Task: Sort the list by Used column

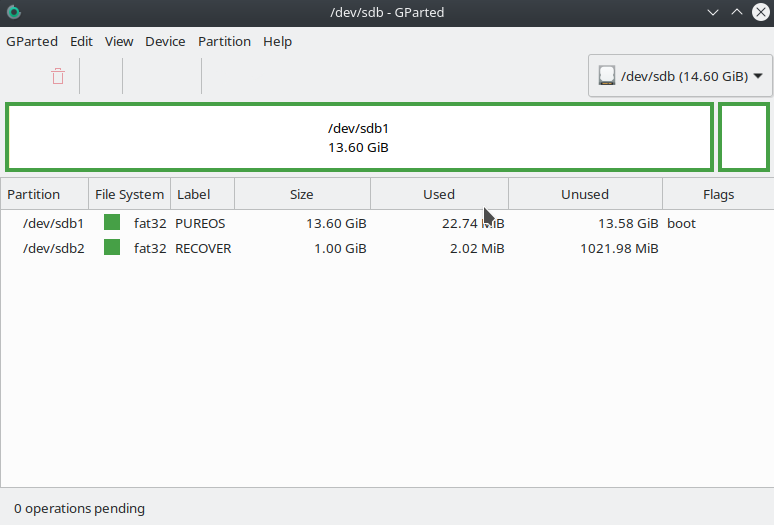Action: pos(438,194)
